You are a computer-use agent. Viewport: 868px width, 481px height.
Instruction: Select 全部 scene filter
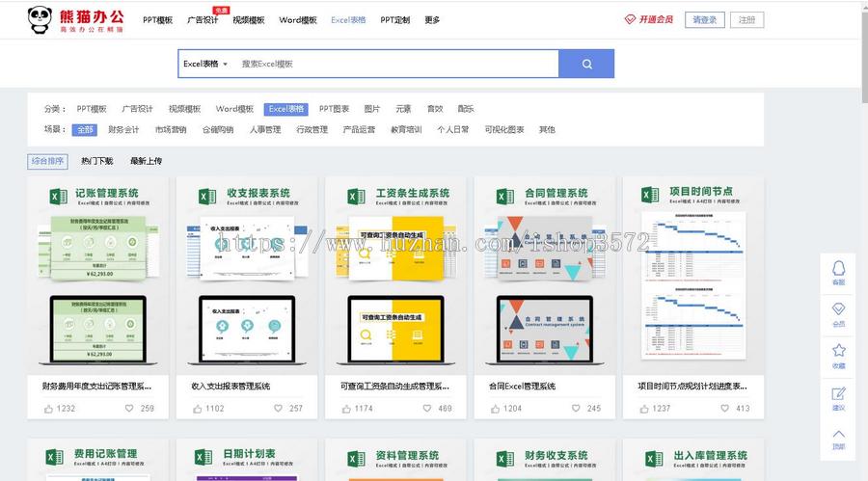pyautogui.click(x=85, y=129)
